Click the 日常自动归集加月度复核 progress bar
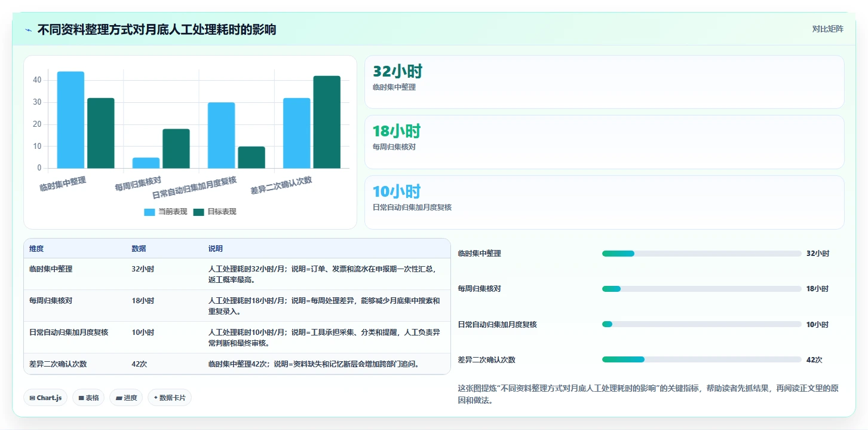The image size is (868, 430). coord(701,324)
